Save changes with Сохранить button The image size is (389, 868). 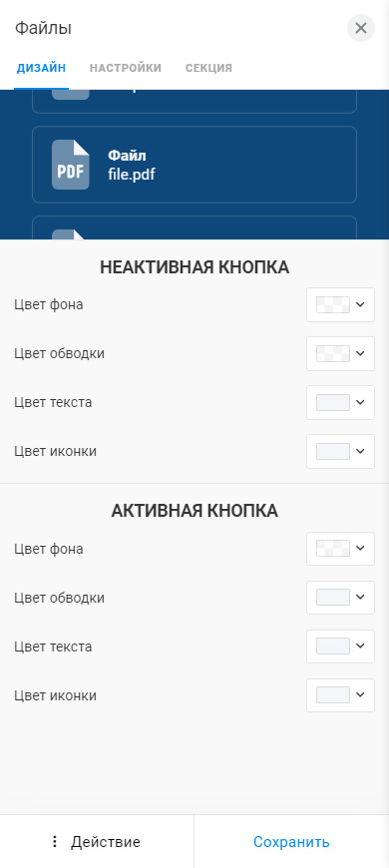pos(291,841)
